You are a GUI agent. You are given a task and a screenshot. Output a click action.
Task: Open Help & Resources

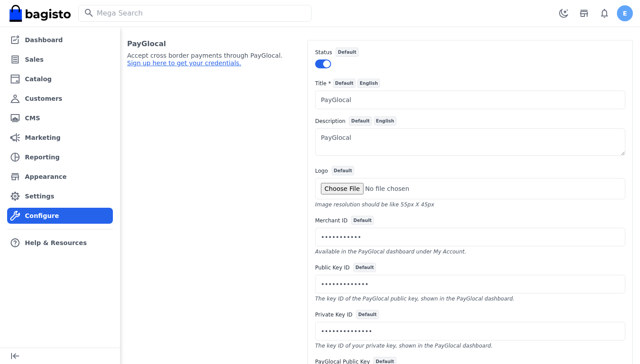(60, 243)
